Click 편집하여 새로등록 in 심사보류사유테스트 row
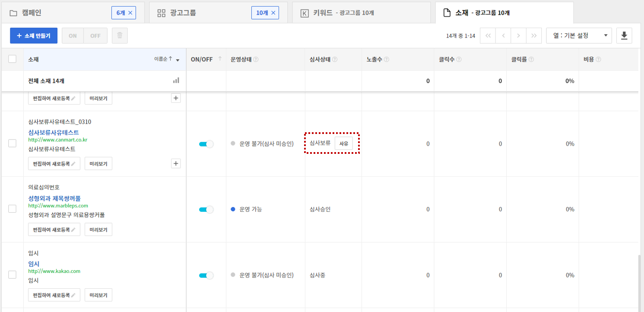The image size is (644, 312). [x=54, y=163]
